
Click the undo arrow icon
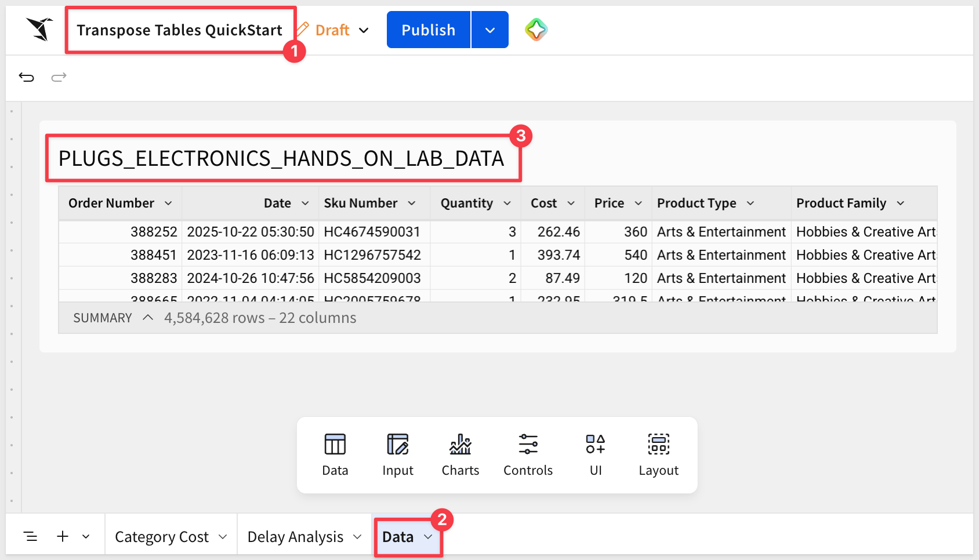tap(27, 77)
